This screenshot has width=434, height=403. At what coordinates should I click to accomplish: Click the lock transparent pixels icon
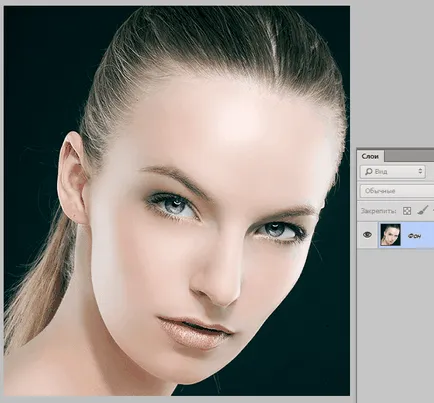pos(407,211)
